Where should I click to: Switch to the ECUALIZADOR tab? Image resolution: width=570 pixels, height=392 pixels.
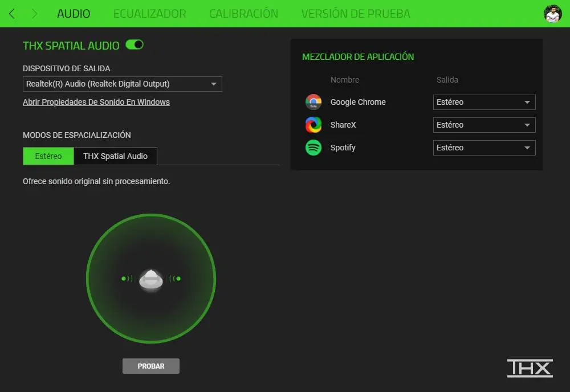[x=149, y=14]
